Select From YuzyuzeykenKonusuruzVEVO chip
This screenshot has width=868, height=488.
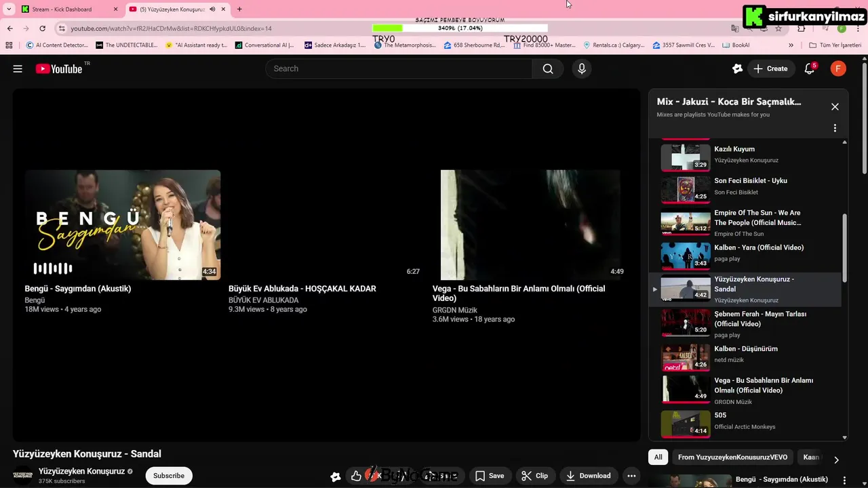[732, 457]
